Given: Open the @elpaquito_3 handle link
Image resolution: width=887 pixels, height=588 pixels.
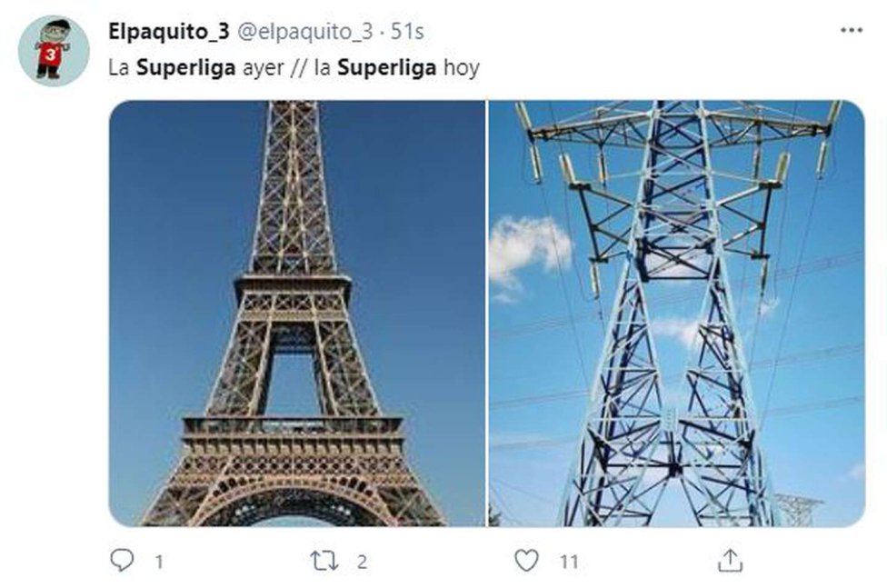Looking at the screenshot, I should click(x=304, y=32).
